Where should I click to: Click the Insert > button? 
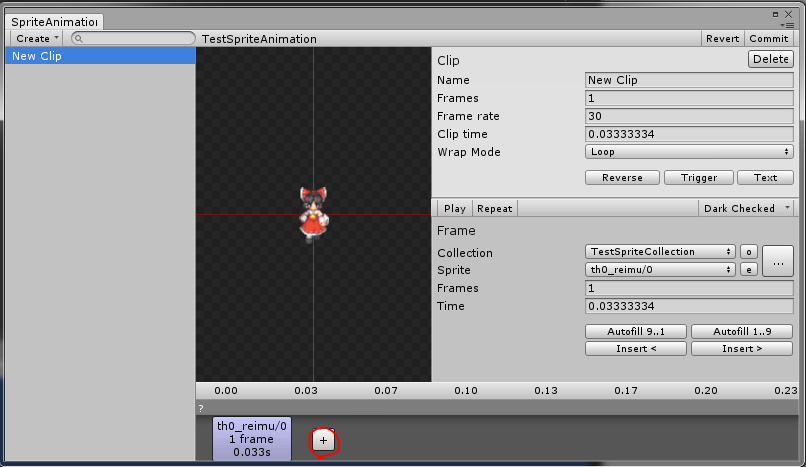[742, 349]
